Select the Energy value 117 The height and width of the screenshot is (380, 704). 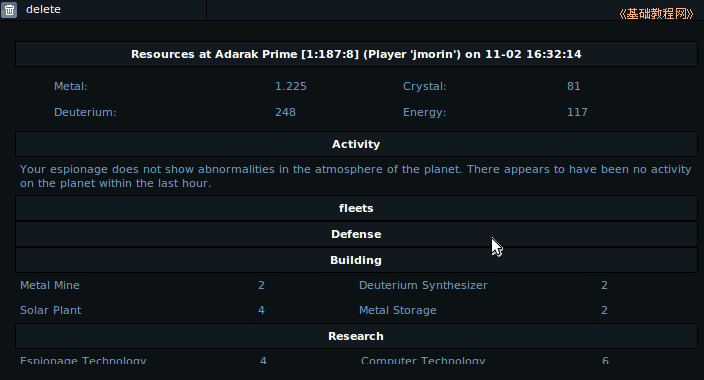(577, 112)
